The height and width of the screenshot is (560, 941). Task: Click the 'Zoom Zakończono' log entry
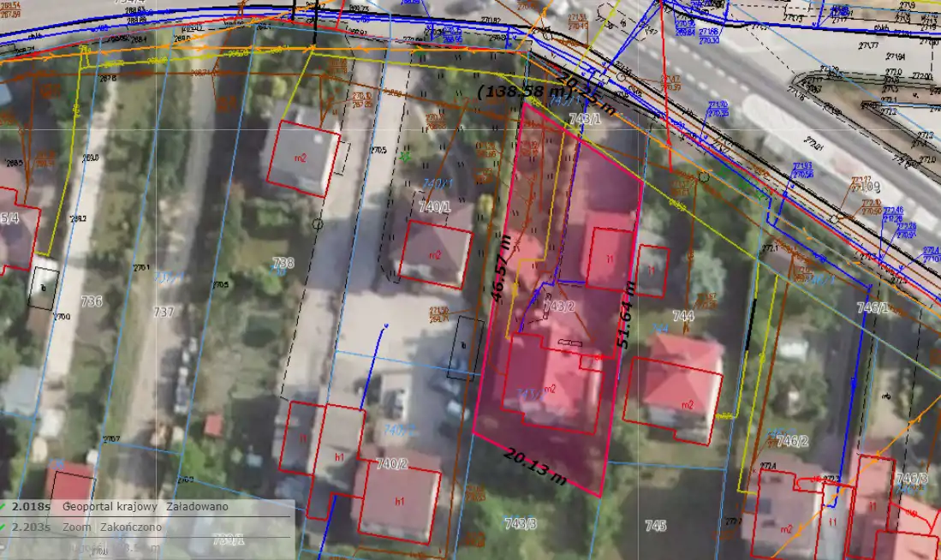(x=111, y=527)
